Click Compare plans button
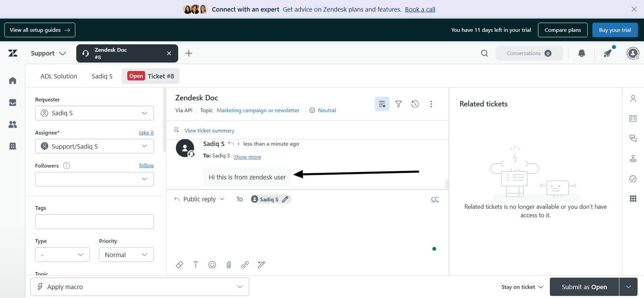The width and height of the screenshot is (644, 298). click(x=563, y=30)
